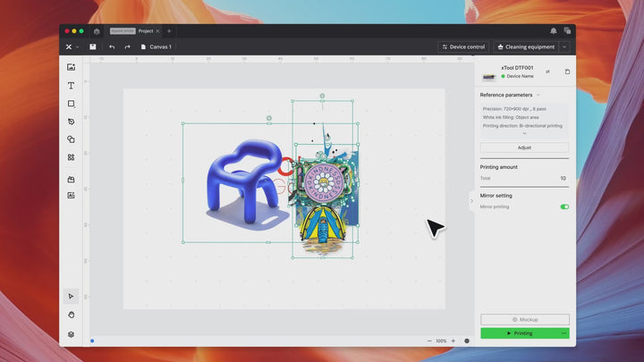
Task: Choose the rectangle shape tool
Action: pyautogui.click(x=72, y=104)
